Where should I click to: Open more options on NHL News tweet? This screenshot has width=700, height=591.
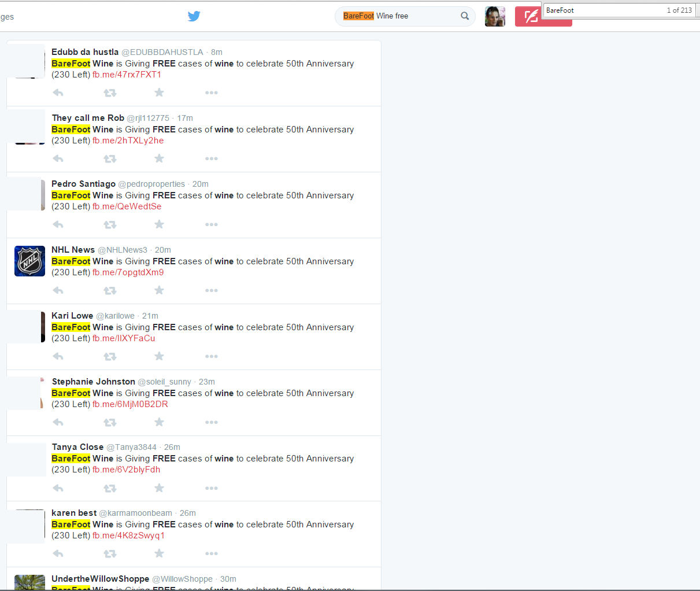coord(212,290)
